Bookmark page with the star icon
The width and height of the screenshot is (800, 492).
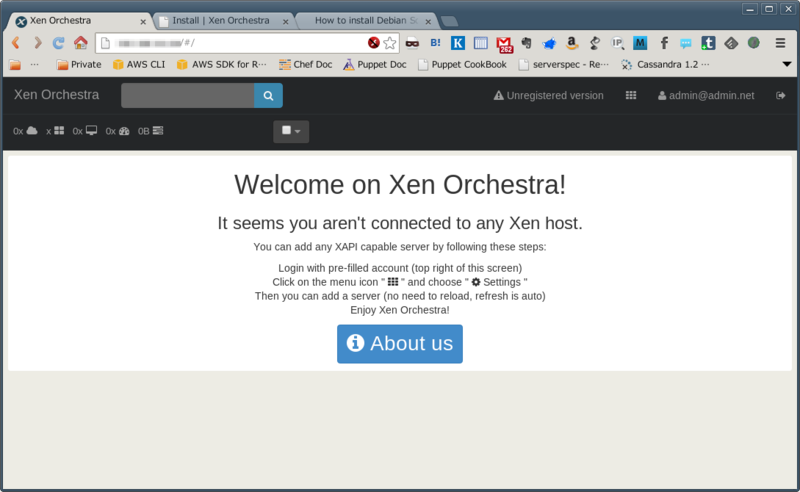coord(390,43)
